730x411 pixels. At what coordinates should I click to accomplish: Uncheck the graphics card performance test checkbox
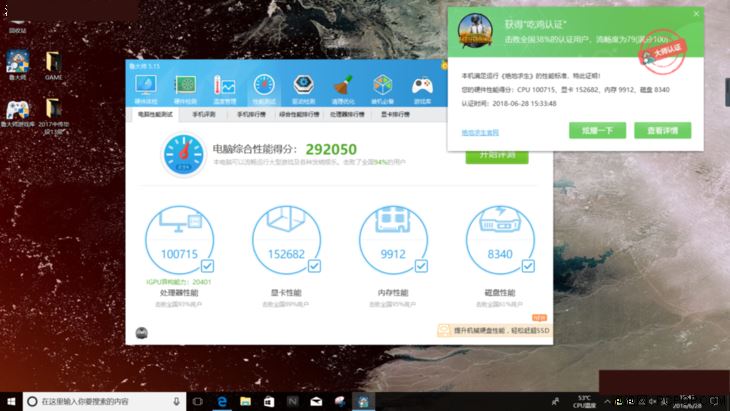pos(314,266)
